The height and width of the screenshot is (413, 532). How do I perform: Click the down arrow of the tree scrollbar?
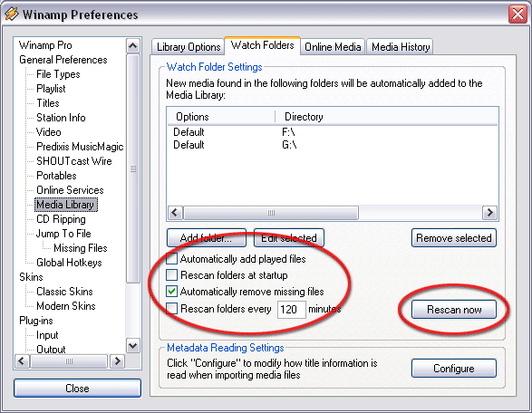[x=132, y=346]
